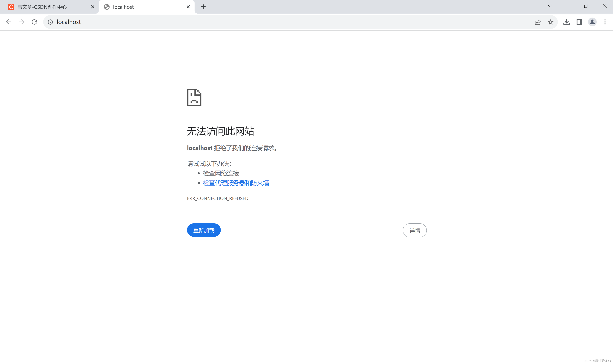Toggle the side panel icon
Screen dimensions: 613x364
579,22
